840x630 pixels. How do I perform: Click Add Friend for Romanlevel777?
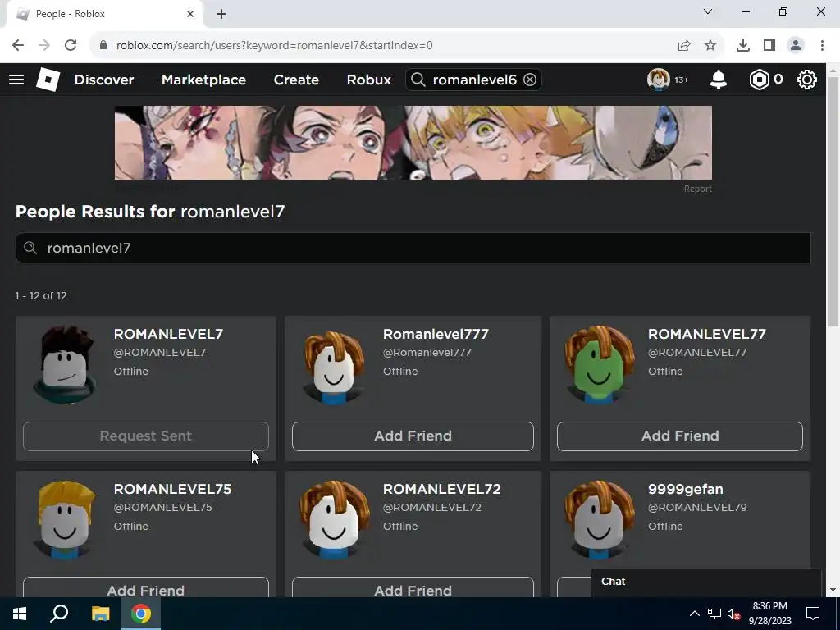[x=413, y=436]
